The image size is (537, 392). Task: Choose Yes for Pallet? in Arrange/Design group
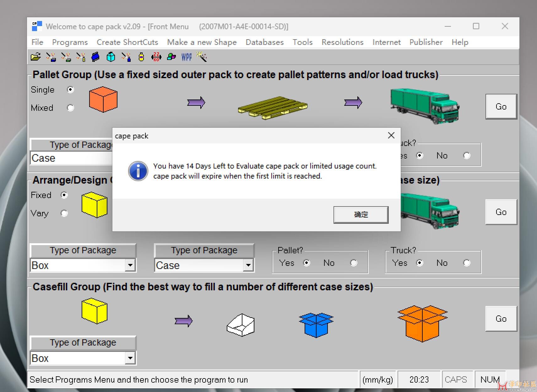tap(307, 263)
